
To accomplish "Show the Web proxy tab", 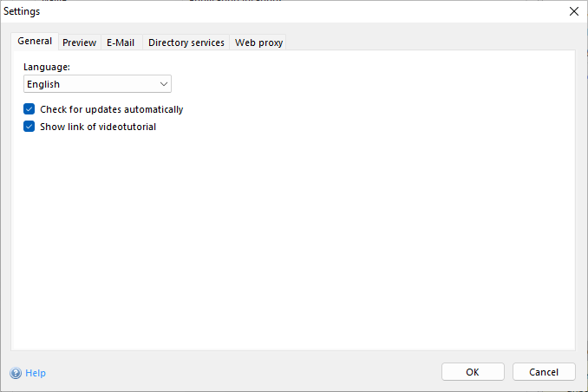I will click(x=258, y=42).
